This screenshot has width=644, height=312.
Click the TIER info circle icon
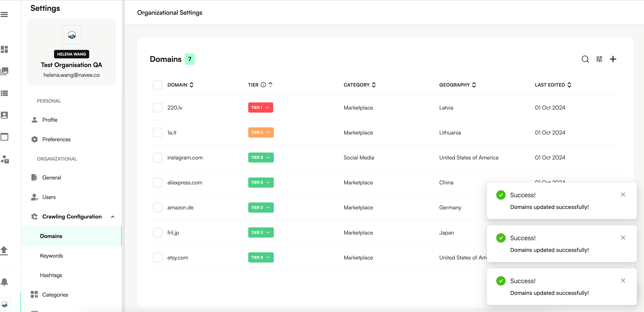tap(263, 85)
